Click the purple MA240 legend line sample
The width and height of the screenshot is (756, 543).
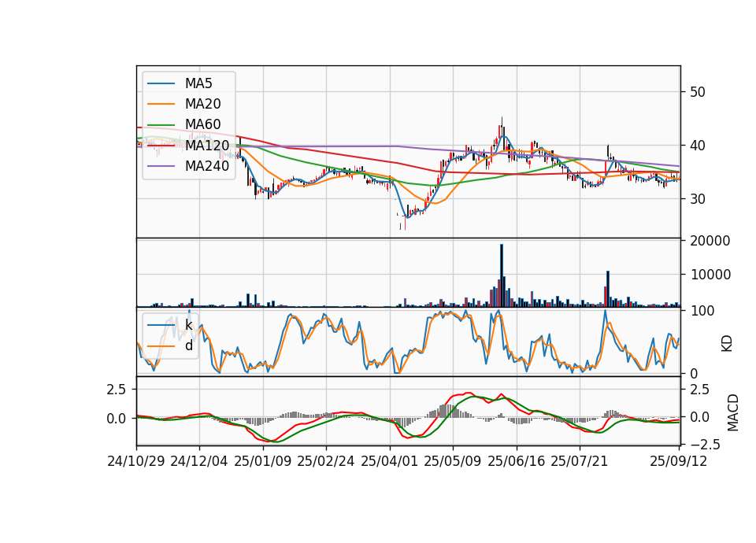click(161, 167)
